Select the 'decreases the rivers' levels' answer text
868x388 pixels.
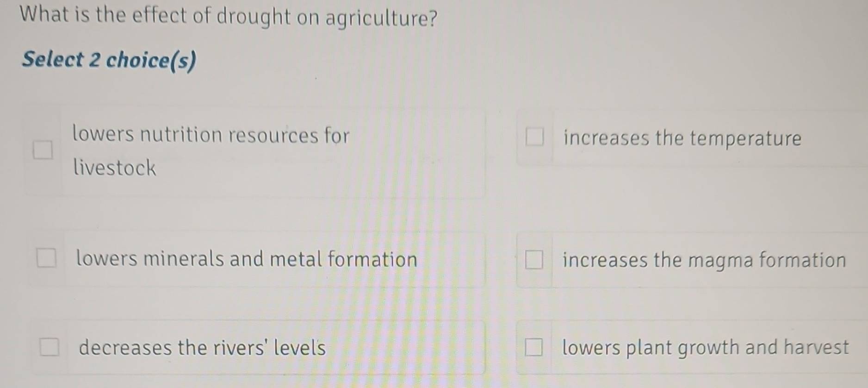202,348
